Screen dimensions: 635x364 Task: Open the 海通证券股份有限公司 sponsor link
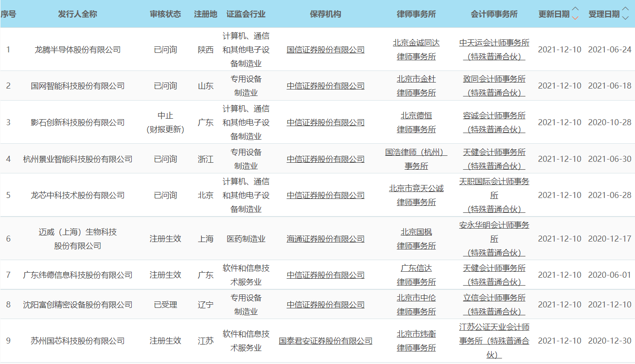pyautogui.click(x=326, y=239)
